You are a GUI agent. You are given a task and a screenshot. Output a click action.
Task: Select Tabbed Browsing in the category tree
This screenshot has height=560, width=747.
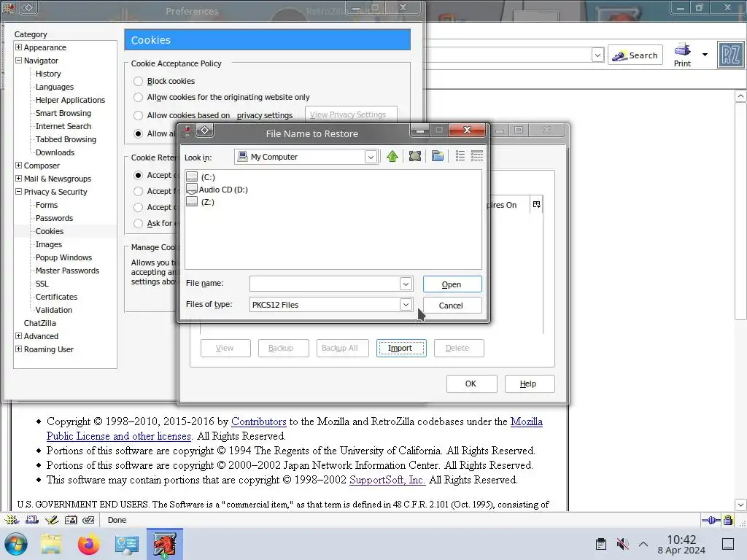click(66, 139)
